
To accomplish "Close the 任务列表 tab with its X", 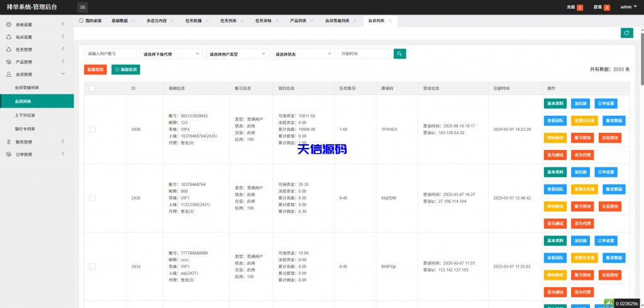I will (x=242, y=21).
